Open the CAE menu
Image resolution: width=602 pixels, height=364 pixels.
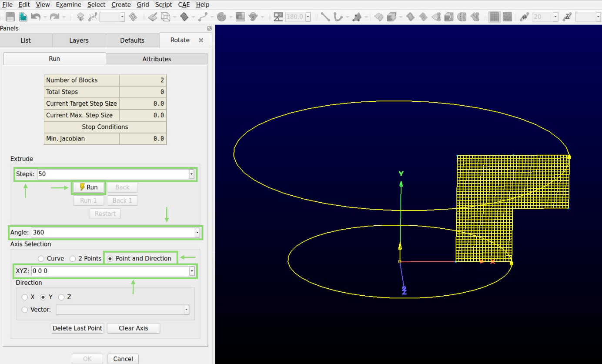click(184, 5)
